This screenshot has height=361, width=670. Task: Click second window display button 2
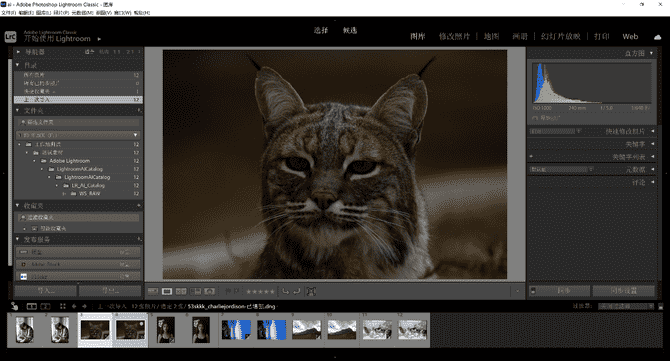click(45, 306)
